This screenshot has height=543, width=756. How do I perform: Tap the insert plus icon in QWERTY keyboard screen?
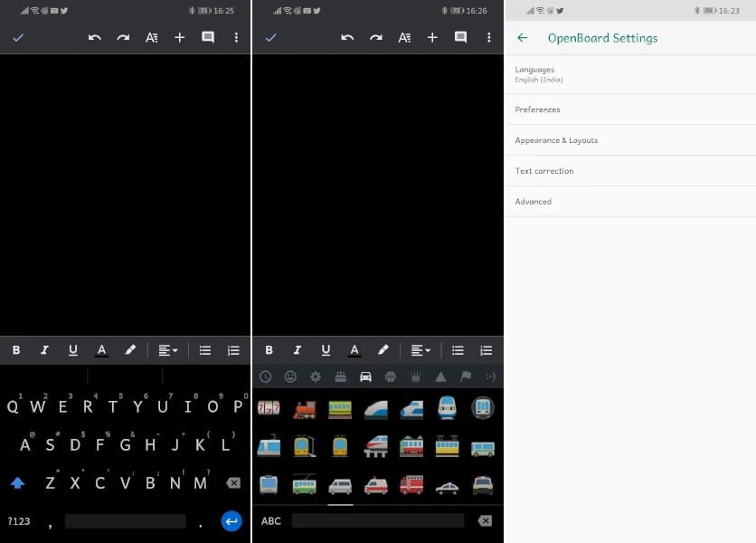(179, 38)
